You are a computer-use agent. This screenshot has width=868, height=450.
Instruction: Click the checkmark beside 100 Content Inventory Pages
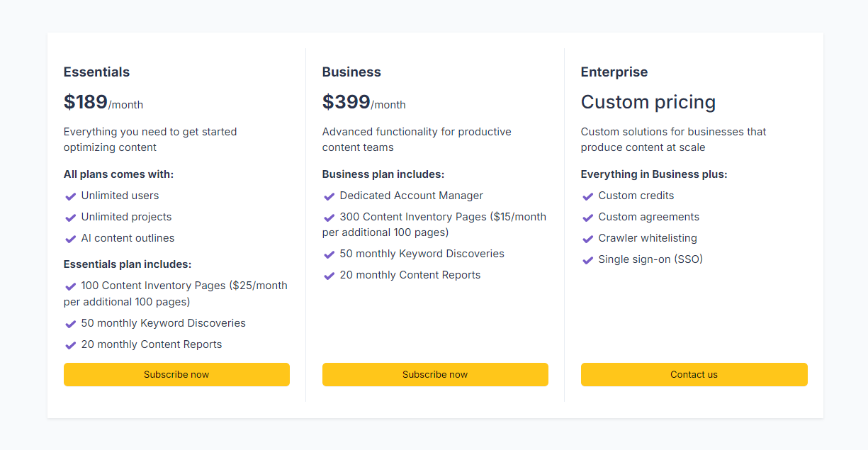click(x=70, y=286)
